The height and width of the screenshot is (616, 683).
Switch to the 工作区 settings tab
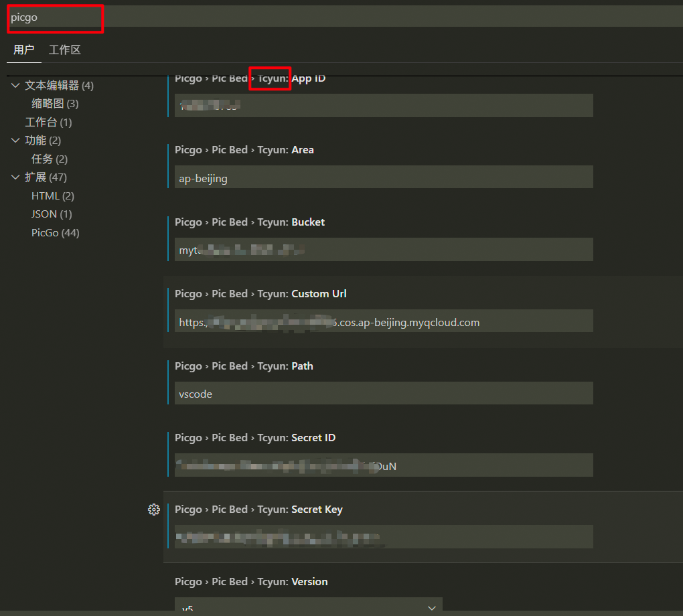[65, 50]
